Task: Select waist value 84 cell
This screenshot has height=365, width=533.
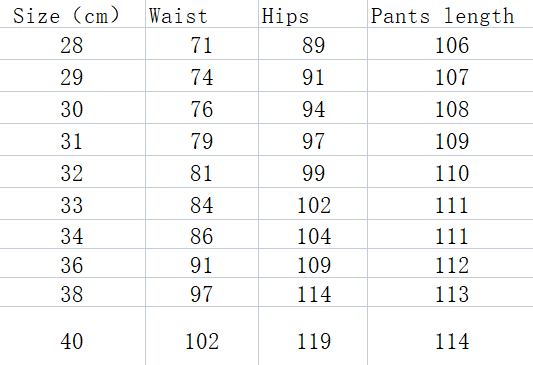Action: pyautogui.click(x=202, y=204)
